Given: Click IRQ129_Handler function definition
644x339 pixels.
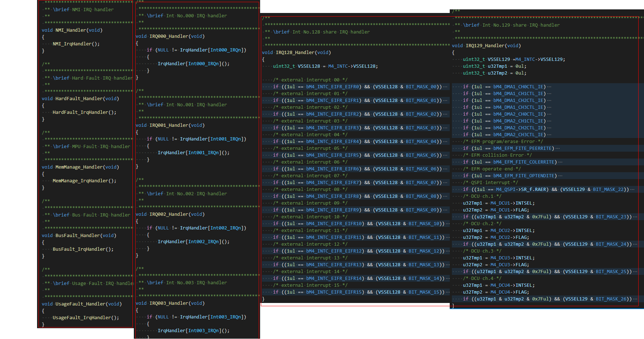Looking at the screenshot, I should [486, 46].
